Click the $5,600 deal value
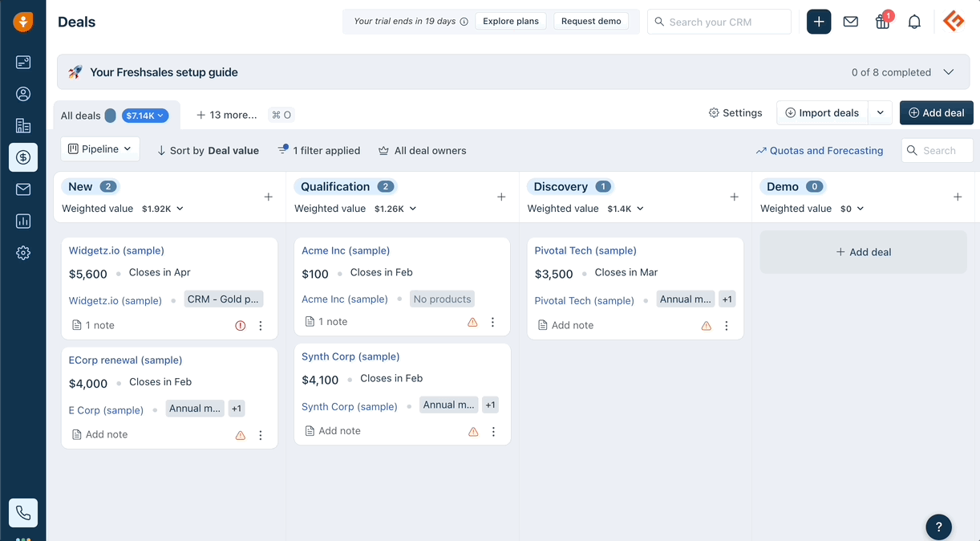Screen dimensions: 980x541 coord(88,274)
